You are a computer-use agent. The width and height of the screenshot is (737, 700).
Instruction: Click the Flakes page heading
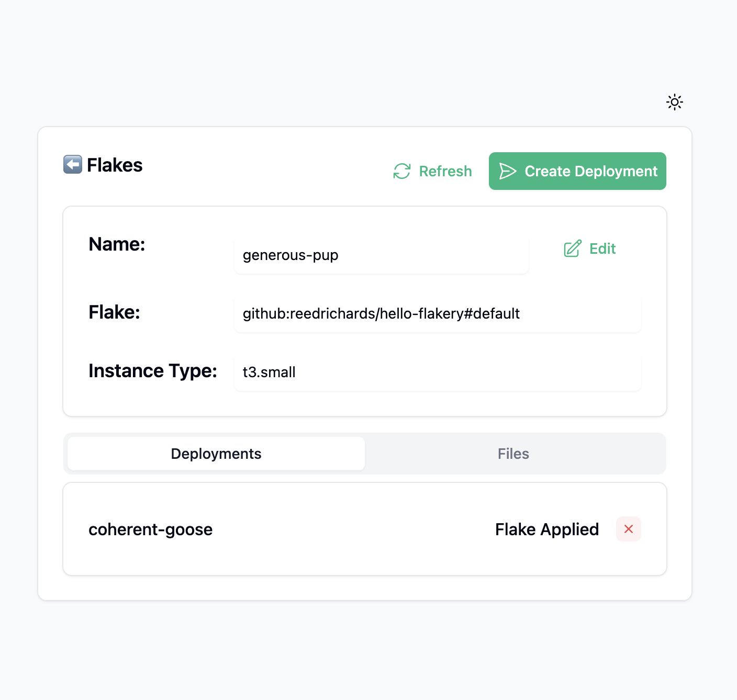[x=115, y=165]
